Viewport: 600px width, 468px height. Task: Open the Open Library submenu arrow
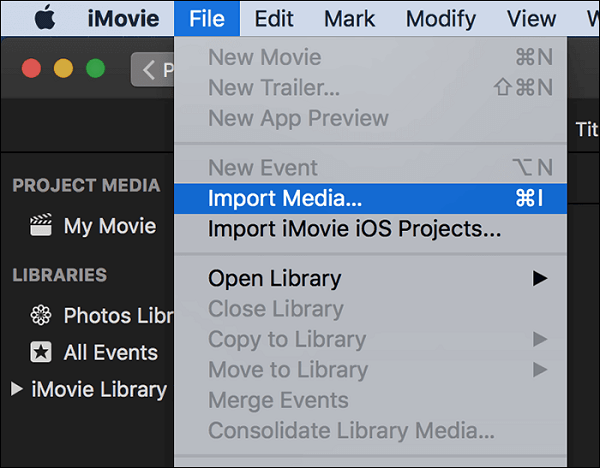(x=540, y=279)
